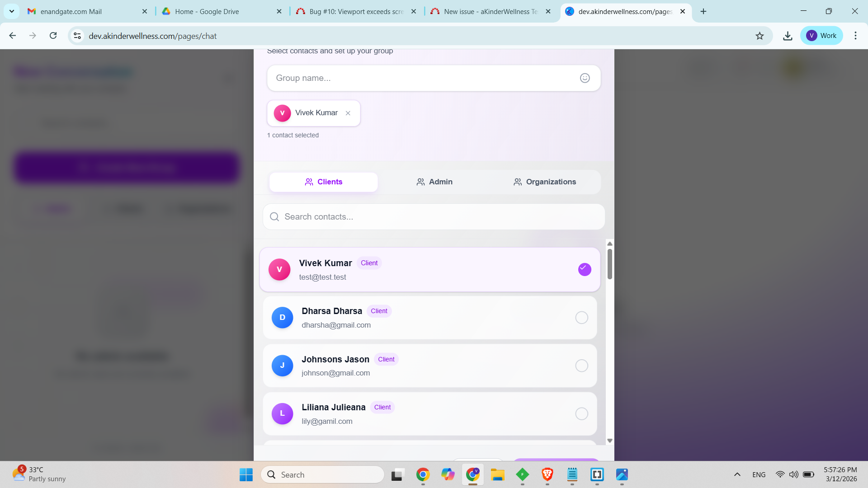Remove Vivek Kumar chip from selection
Screen dimensions: 868x488
click(x=348, y=113)
